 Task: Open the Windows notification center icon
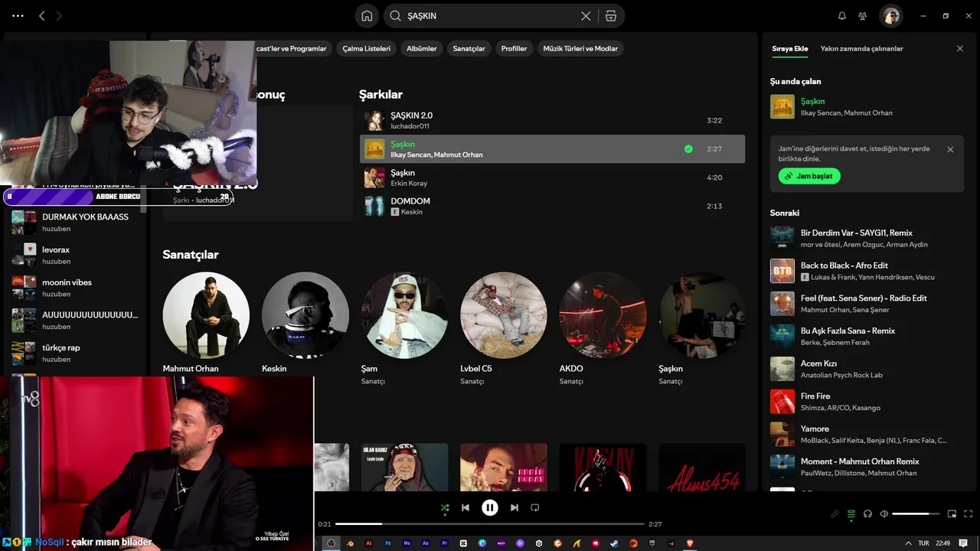[x=962, y=543]
